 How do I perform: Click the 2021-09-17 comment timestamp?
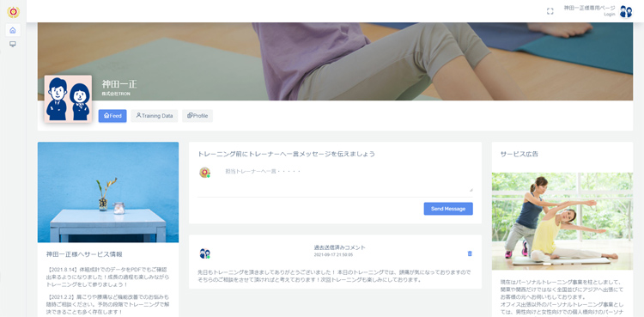pyautogui.click(x=333, y=255)
